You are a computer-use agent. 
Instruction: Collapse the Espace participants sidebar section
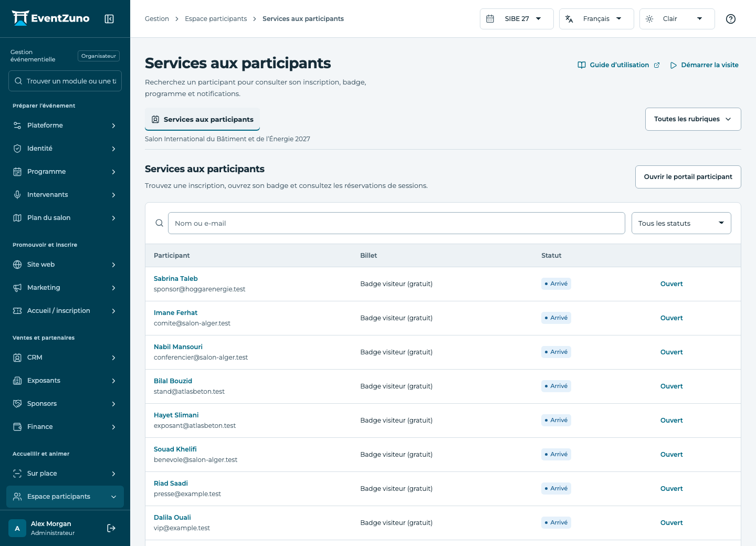pyautogui.click(x=65, y=497)
